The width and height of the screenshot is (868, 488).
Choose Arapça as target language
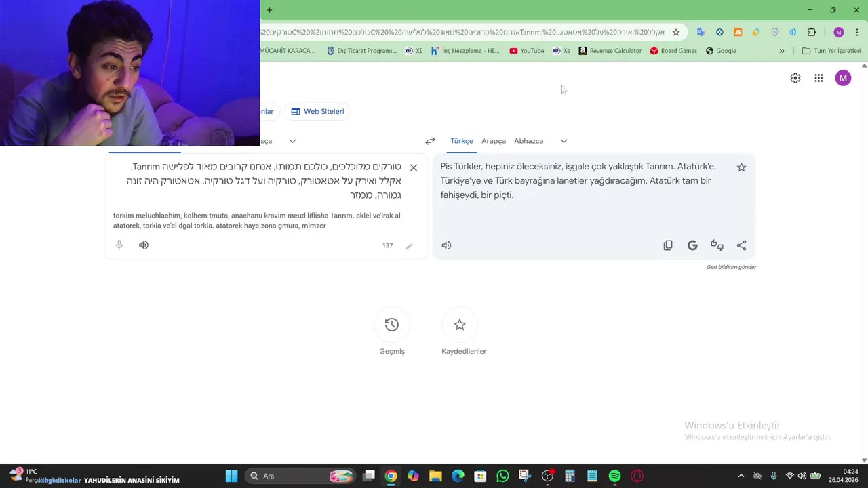tap(494, 141)
